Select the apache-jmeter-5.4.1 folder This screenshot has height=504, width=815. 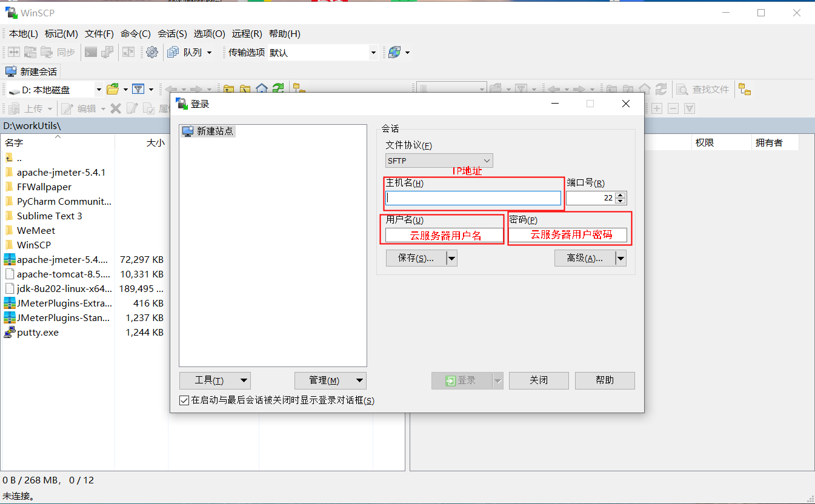click(61, 173)
